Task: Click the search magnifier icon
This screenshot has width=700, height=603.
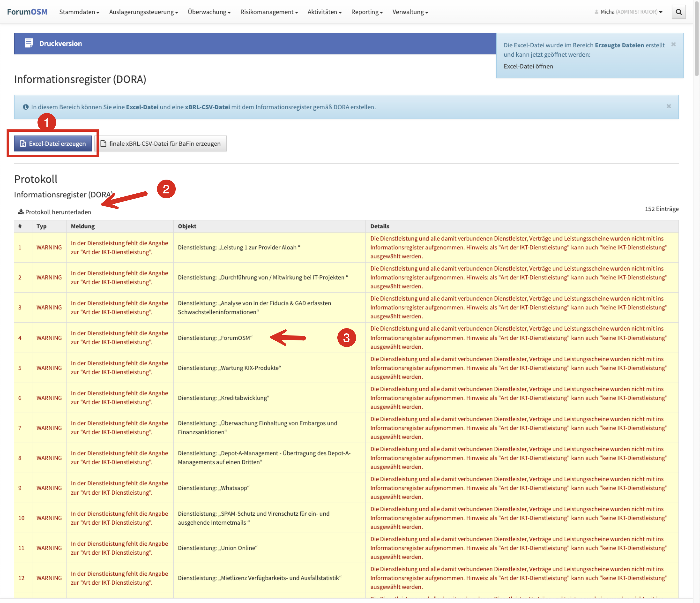Action: click(x=678, y=12)
